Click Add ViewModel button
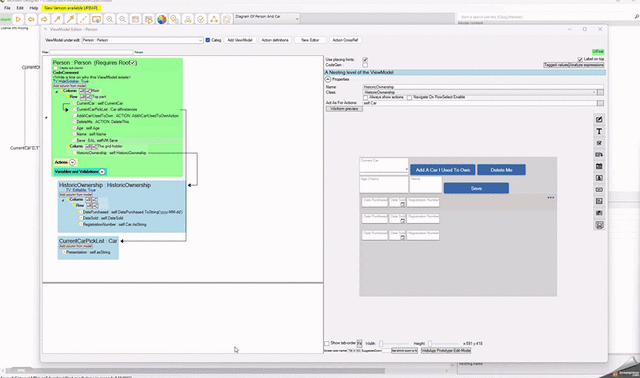This screenshot has height=378, width=640. coord(240,40)
